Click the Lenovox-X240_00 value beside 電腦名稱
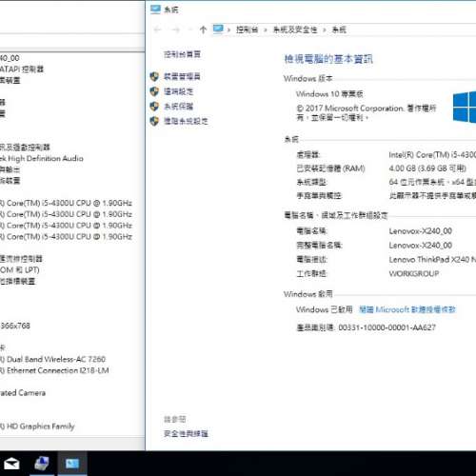476x476 pixels. [x=421, y=231]
